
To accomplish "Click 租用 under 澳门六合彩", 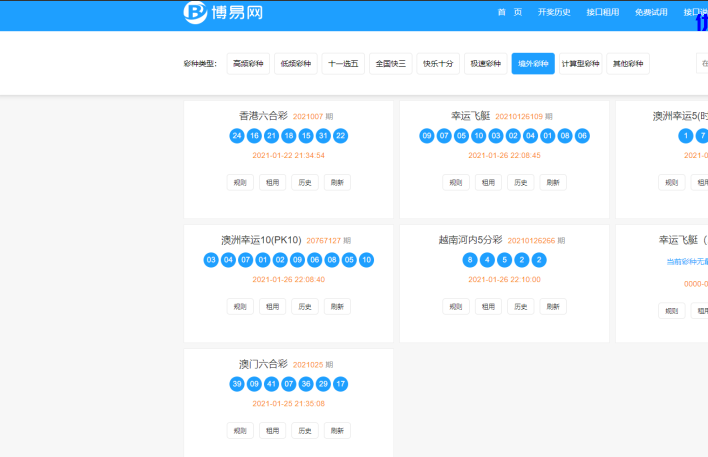I will pyautogui.click(x=272, y=431).
